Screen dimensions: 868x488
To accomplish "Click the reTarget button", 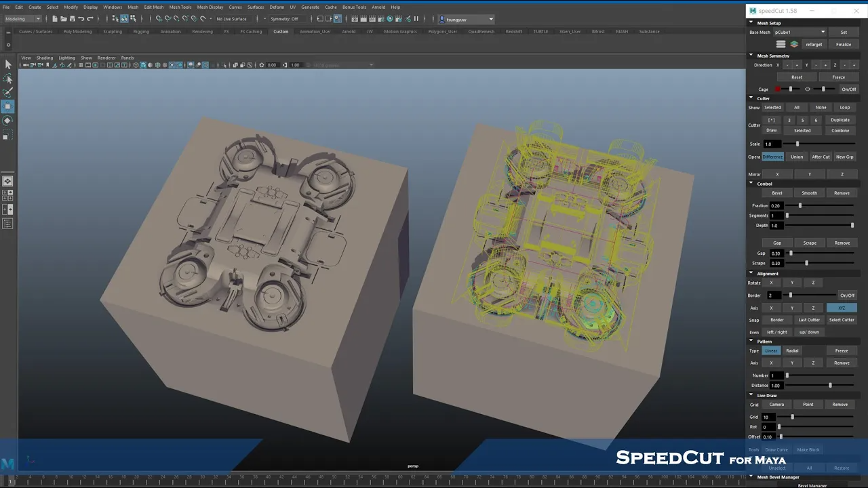I will [814, 45].
